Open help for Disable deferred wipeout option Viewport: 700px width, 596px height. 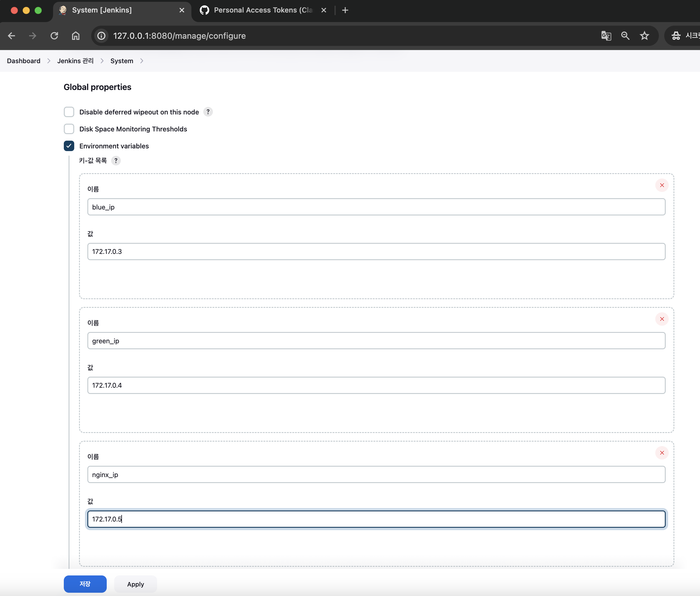click(x=208, y=112)
